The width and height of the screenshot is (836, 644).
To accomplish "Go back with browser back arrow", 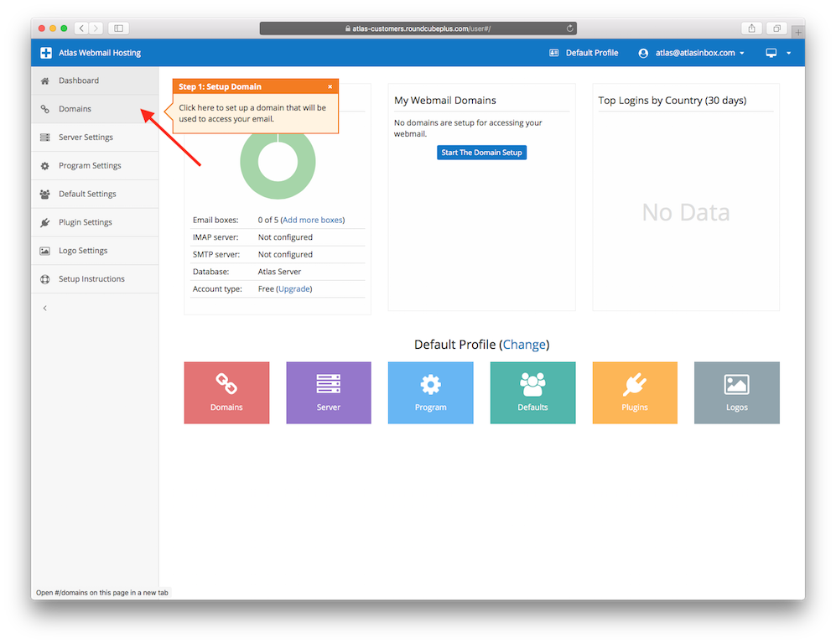I will point(81,29).
